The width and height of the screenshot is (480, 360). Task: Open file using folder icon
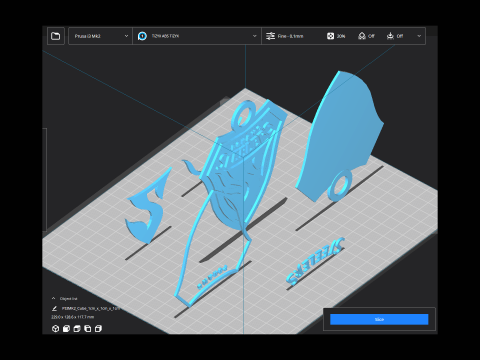(x=56, y=36)
